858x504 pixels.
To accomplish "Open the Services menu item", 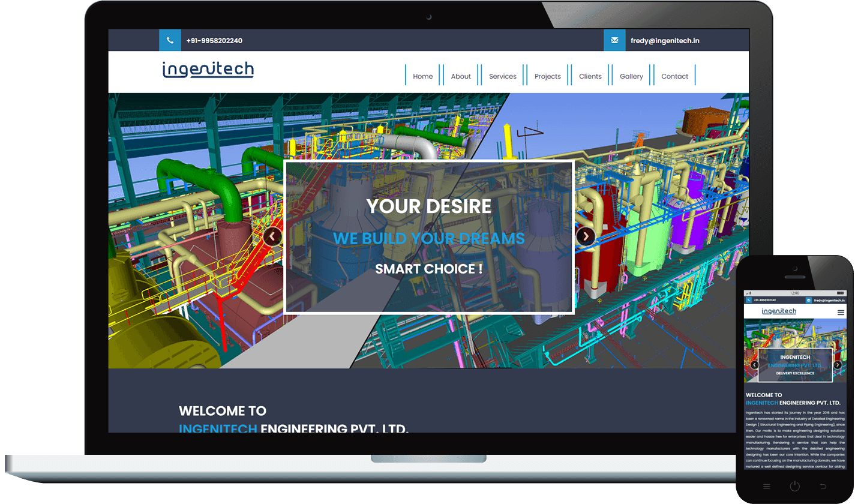I will (x=503, y=76).
